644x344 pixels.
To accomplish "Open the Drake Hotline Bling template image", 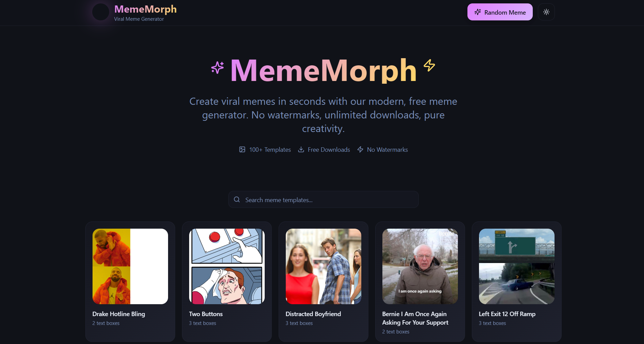I will click(130, 266).
